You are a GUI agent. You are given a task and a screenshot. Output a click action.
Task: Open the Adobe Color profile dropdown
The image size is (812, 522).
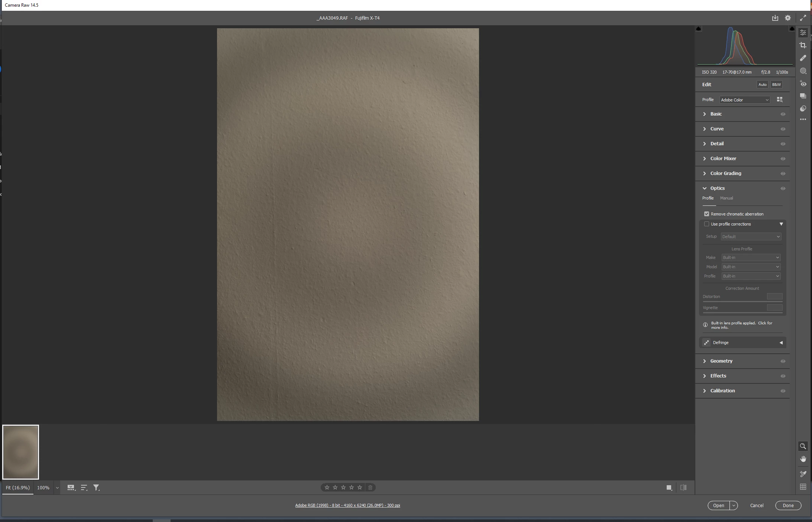(744, 100)
